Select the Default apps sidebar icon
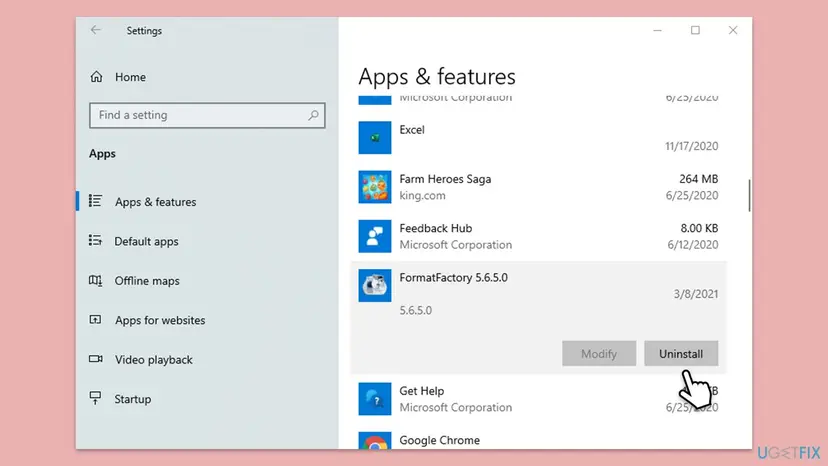The width and height of the screenshot is (828, 466). tap(96, 240)
